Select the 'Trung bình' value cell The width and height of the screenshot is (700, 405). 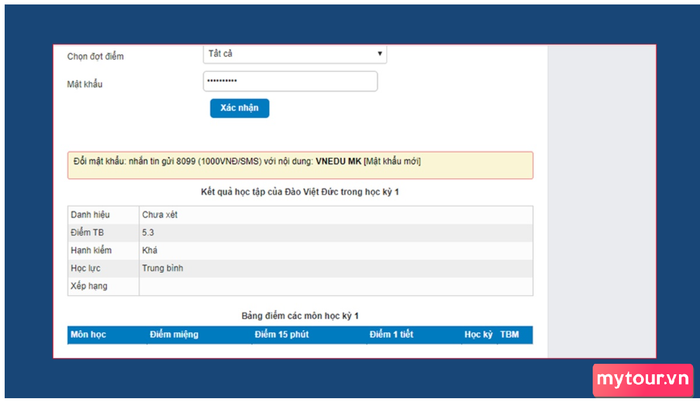click(x=162, y=268)
